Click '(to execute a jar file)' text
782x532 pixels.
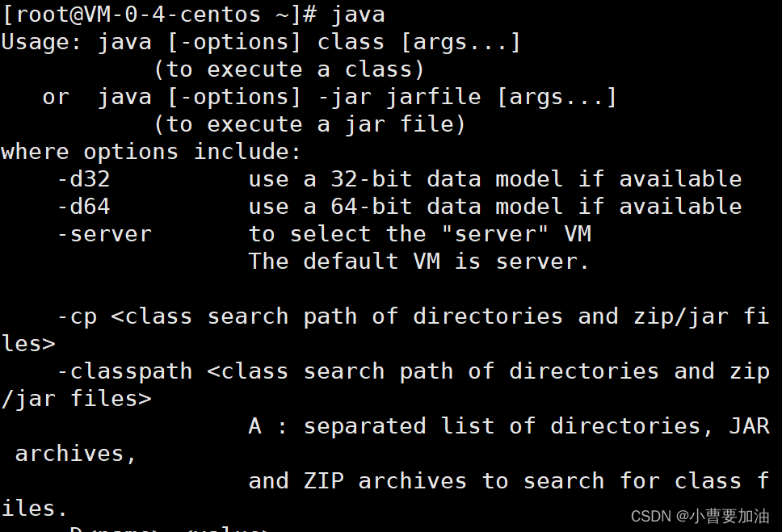click(x=309, y=124)
